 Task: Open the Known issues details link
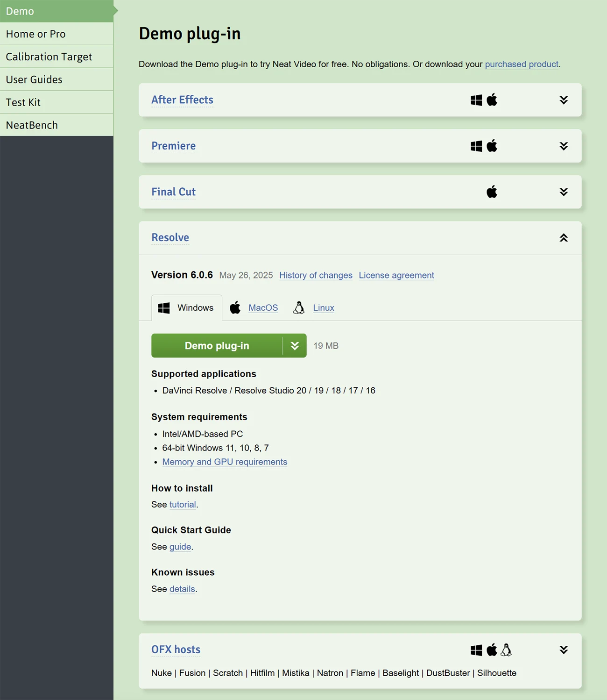(x=182, y=589)
